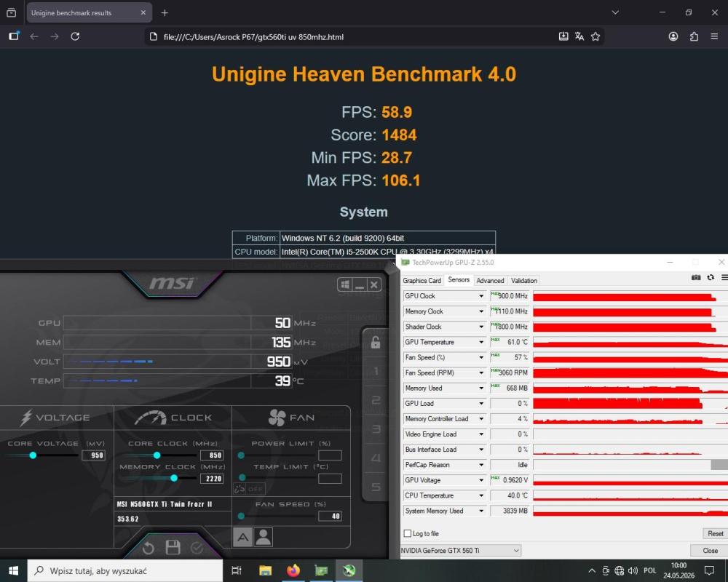
Task: Adjust the core voltage slider handle
Action: point(33,455)
